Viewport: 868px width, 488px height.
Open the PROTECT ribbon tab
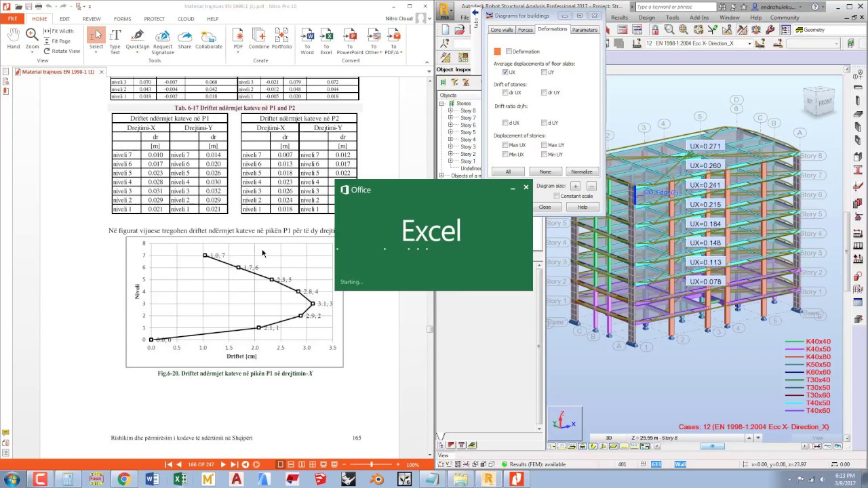[x=154, y=19]
